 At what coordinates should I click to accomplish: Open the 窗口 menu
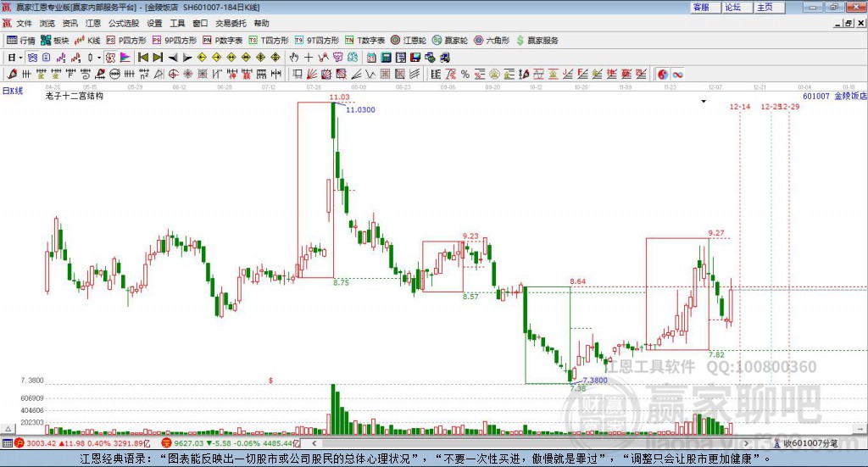coord(200,23)
